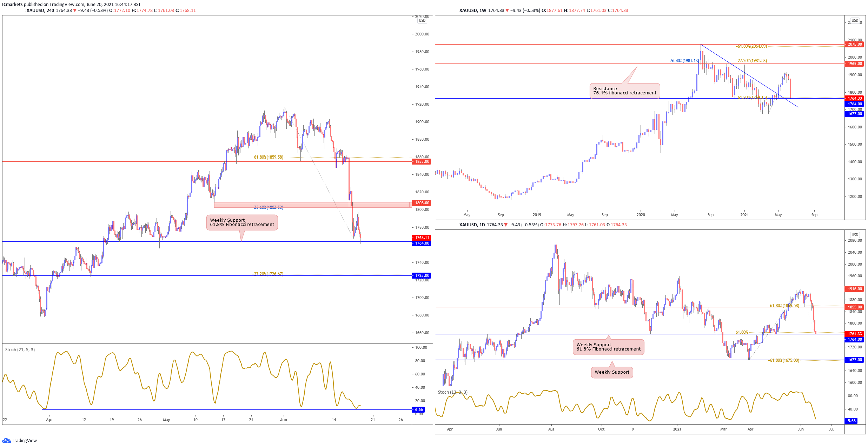Click the 6.66 stochastic value label
This screenshot has height=447, width=868.
[419, 409]
